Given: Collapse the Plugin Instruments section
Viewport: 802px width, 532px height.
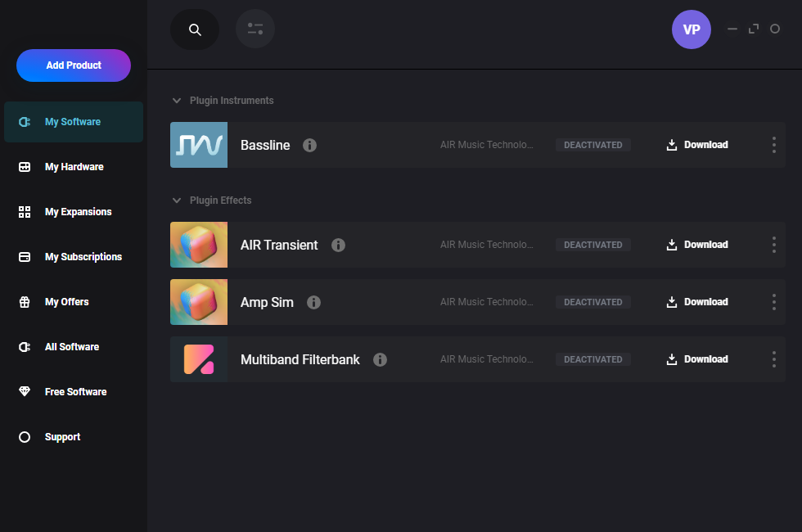Looking at the screenshot, I should [x=176, y=101].
